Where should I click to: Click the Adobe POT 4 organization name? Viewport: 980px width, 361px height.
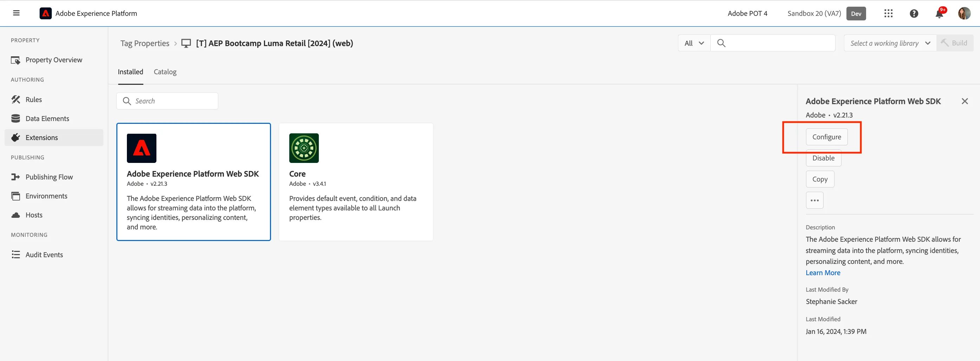tap(747, 13)
